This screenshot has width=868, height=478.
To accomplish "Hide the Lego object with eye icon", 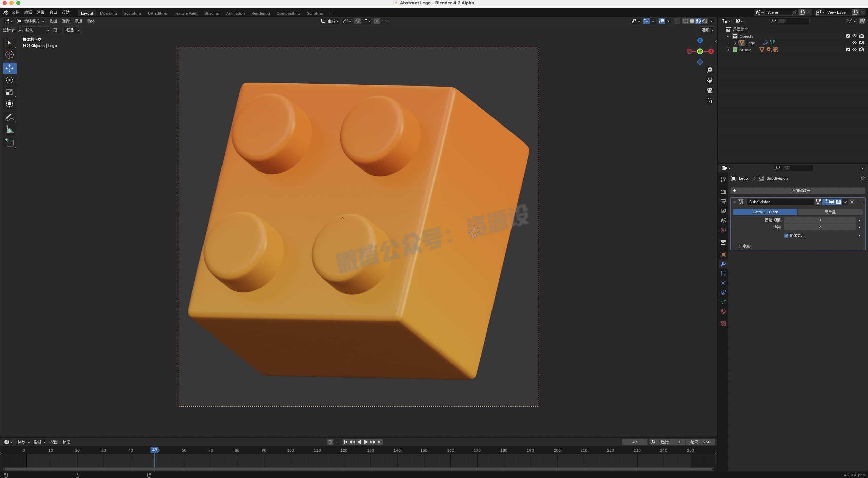I will click(854, 43).
